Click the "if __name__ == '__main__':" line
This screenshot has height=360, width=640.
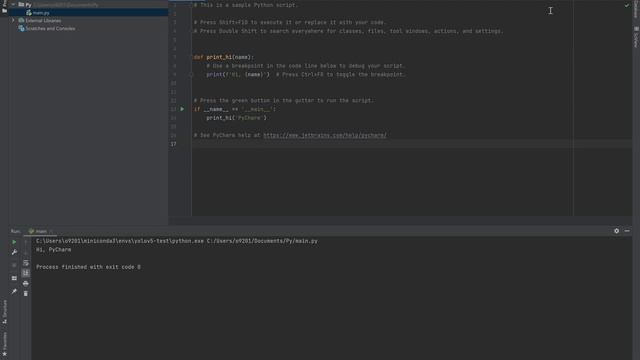pyautogui.click(x=235, y=109)
